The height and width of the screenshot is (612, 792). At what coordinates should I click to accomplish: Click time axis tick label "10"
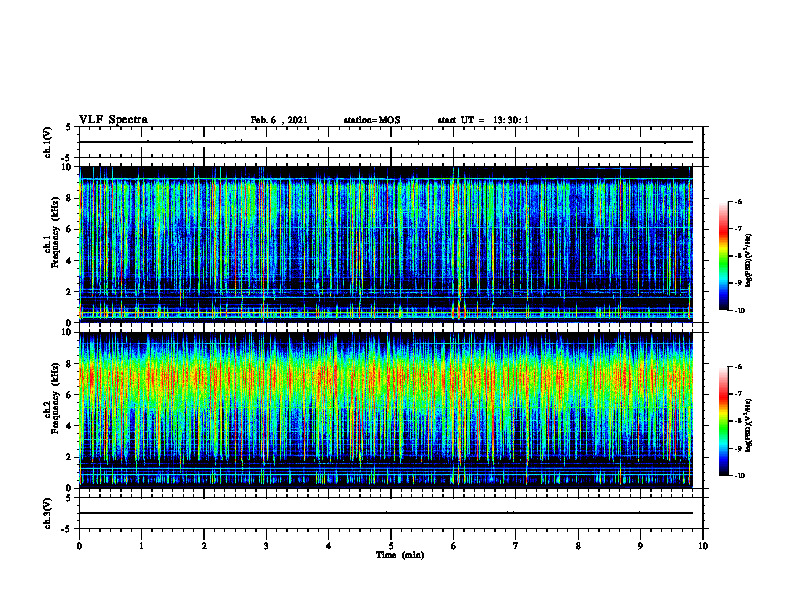coord(703,546)
